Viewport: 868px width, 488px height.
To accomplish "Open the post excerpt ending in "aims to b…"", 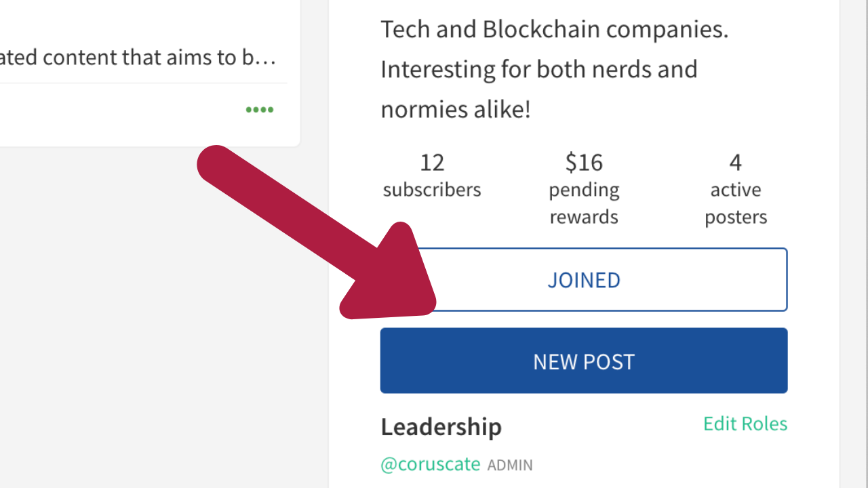I will [x=136, y=58].
